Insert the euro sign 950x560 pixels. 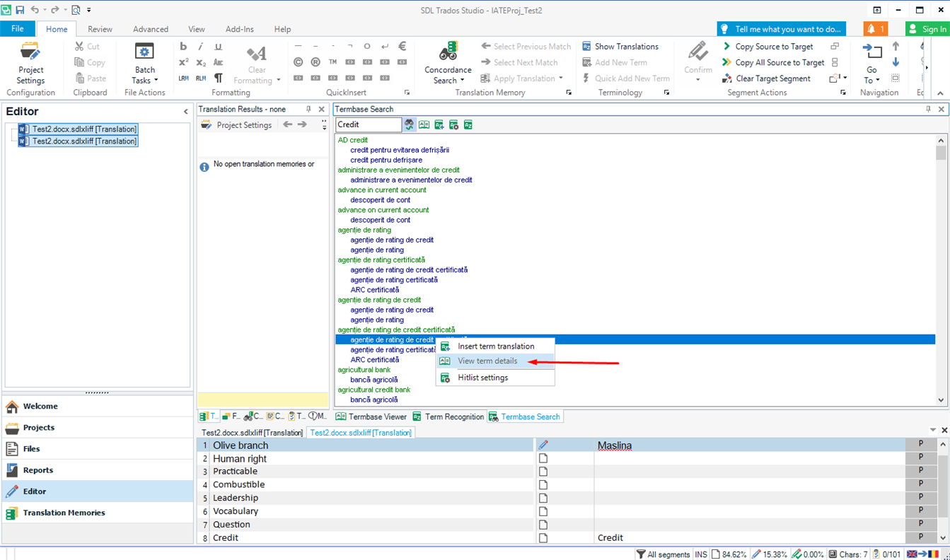coord(402,47)
